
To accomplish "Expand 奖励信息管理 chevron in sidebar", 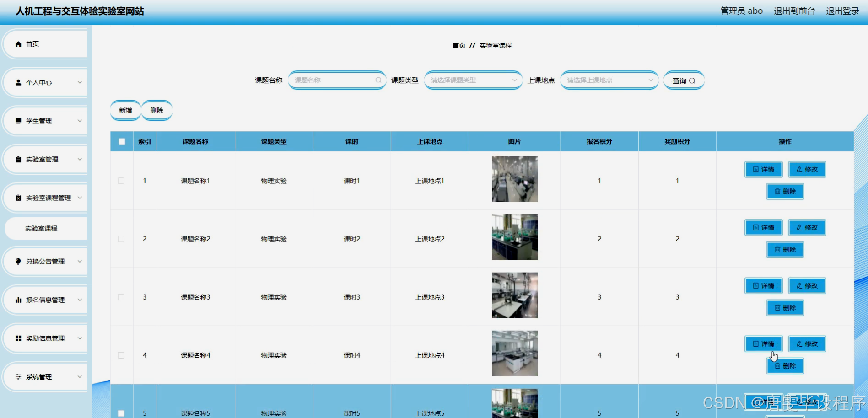I will coord(80,338).
